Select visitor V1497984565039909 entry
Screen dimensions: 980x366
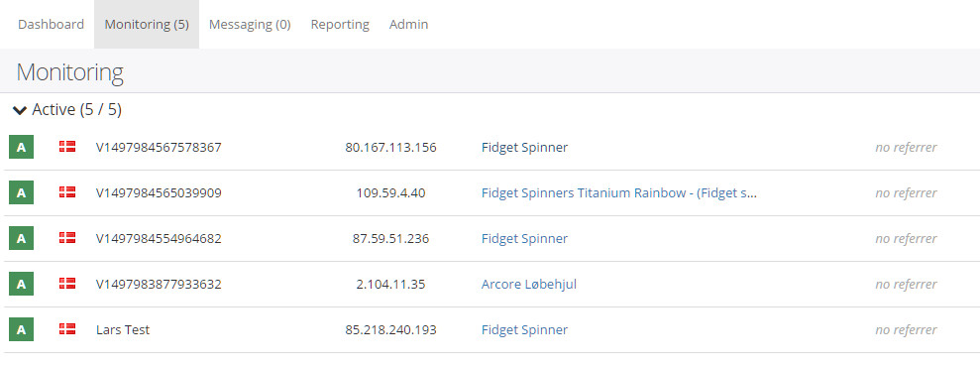[159, 192]
